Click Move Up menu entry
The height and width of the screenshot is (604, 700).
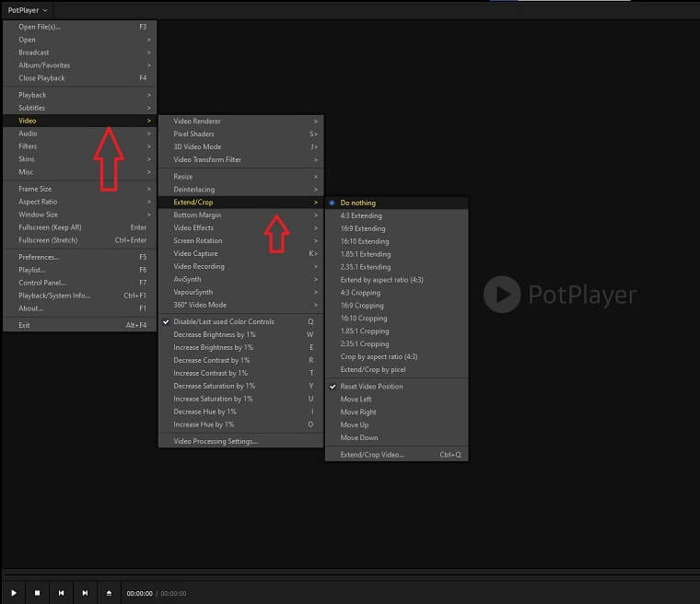click(x=396, y=425)
